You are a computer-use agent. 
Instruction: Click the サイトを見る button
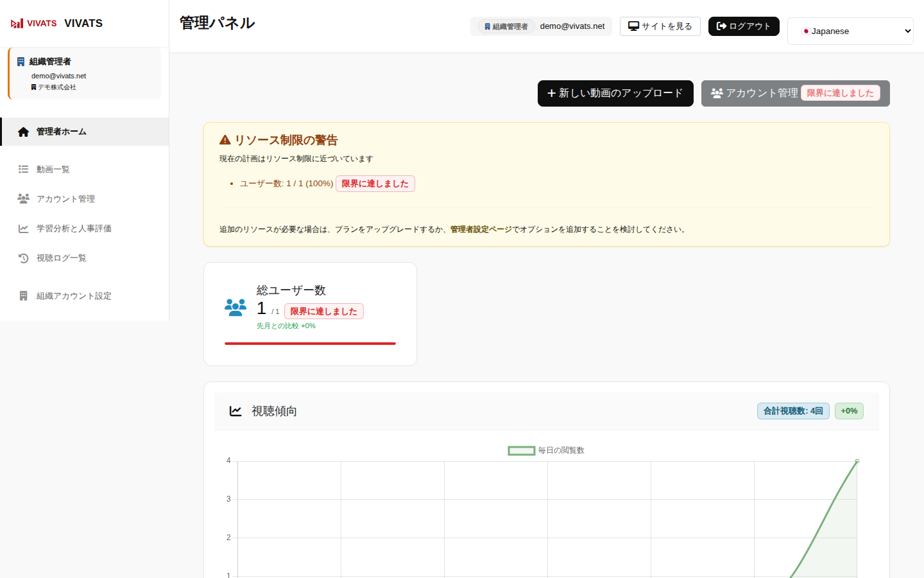click(x=660, y=26)
